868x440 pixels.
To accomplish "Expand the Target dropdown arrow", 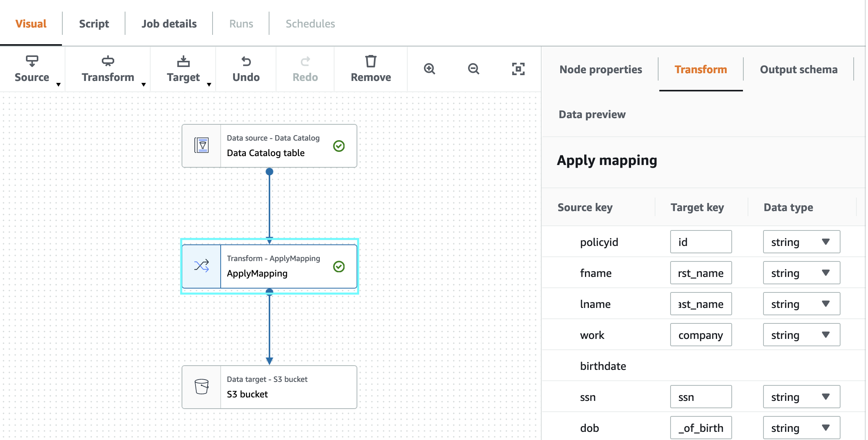I will [x=209, y=84].
